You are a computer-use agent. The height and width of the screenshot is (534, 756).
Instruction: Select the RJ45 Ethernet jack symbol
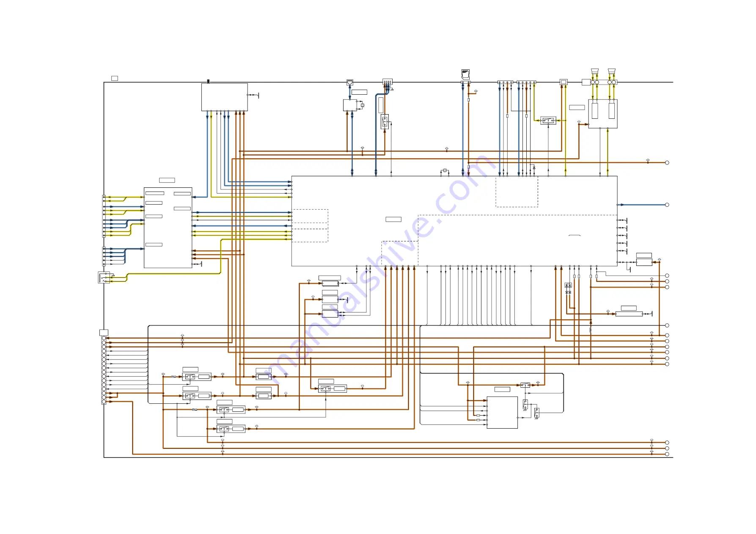(x=350, y=82)
